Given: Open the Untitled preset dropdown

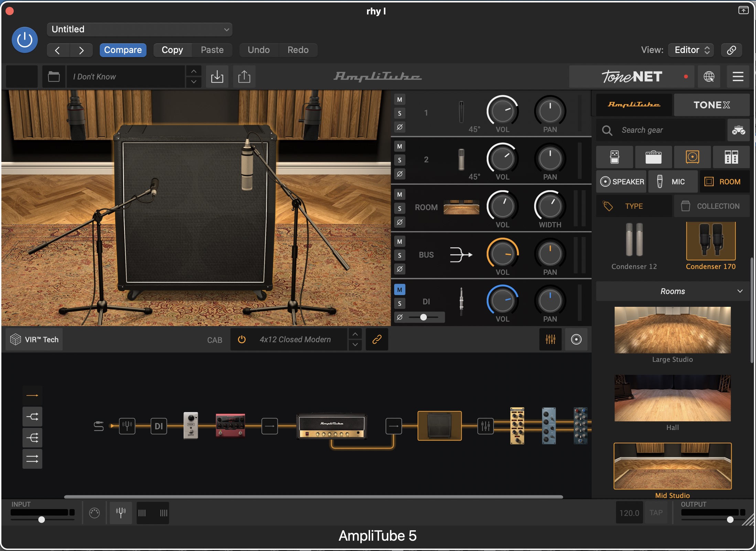Looking at the screenshot, I should tap(139, 29).
